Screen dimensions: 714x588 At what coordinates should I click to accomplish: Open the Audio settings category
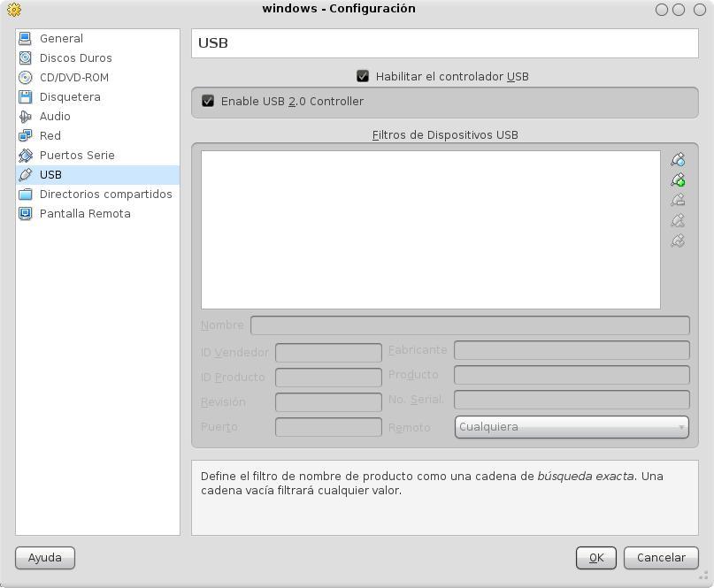tap(97, 117)
